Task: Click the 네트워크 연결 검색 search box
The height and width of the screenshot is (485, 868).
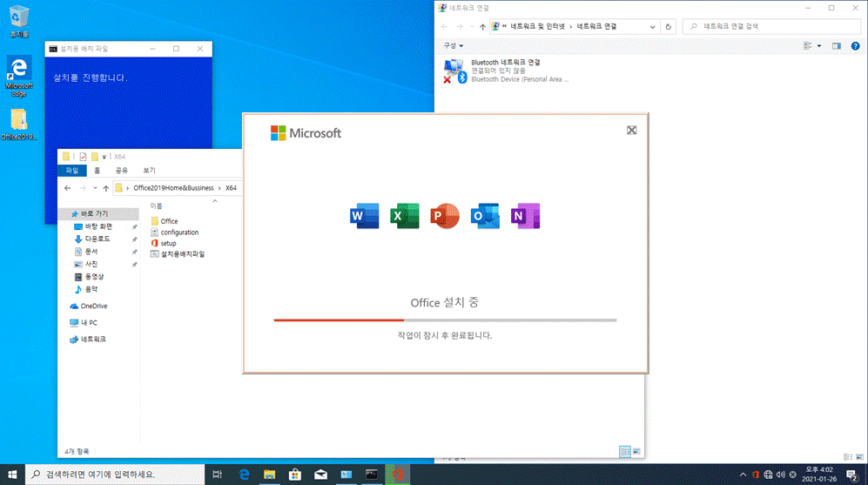Action: (771, 26)
